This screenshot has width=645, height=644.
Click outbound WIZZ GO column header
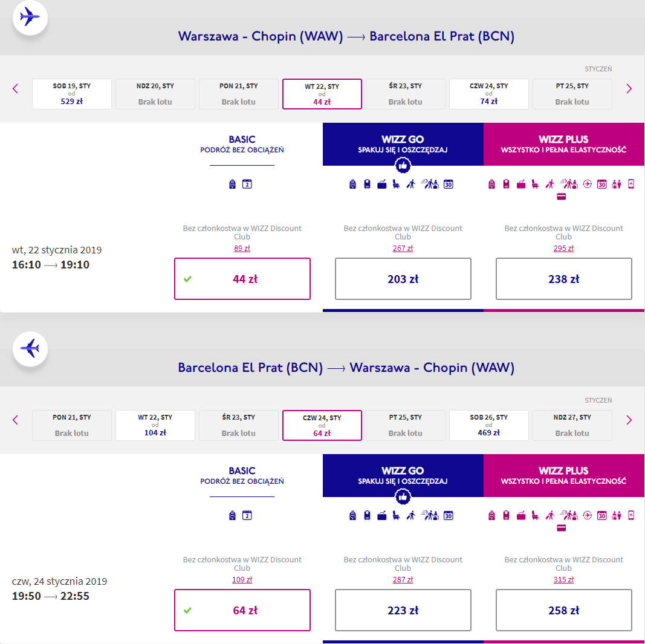click(x=403, y=144)
